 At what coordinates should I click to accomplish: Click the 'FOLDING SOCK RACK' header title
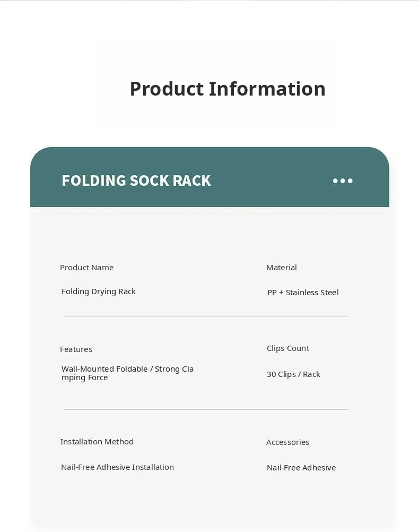click(x=136, y=181)
